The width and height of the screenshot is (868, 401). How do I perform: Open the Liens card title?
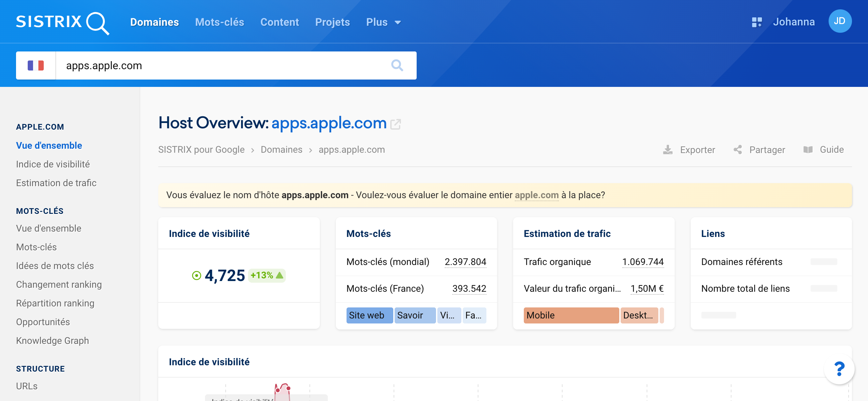pos(713,234)
